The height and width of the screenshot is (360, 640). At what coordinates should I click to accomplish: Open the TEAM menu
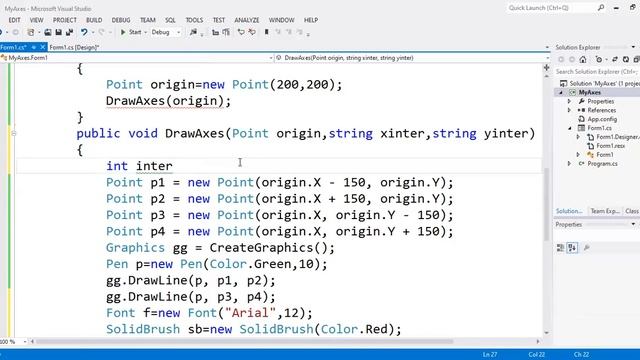[x=148, y=20]
